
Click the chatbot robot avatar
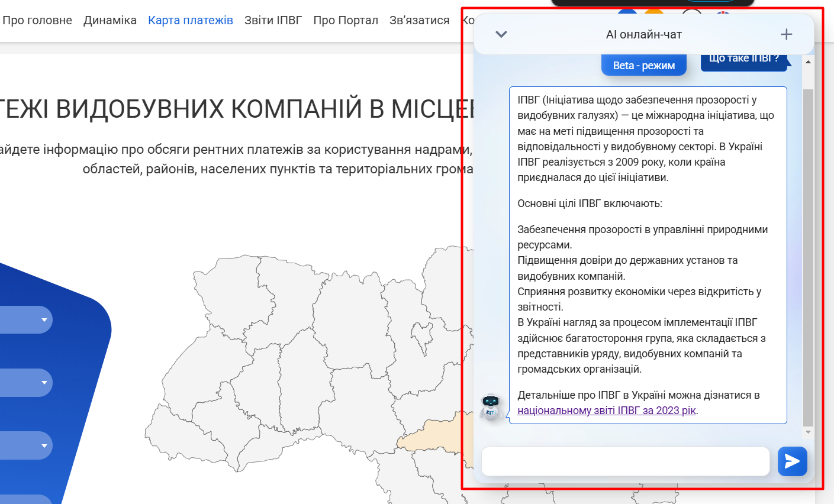click(x=491, y=408)
